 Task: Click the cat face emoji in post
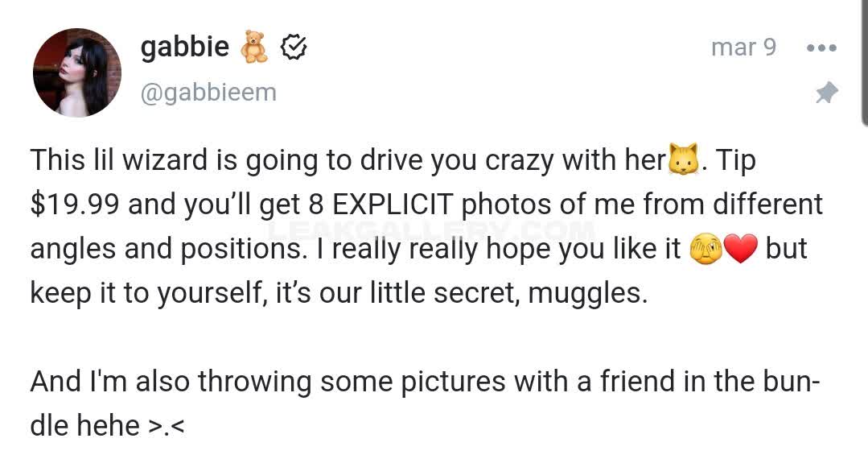pos(682,160)
